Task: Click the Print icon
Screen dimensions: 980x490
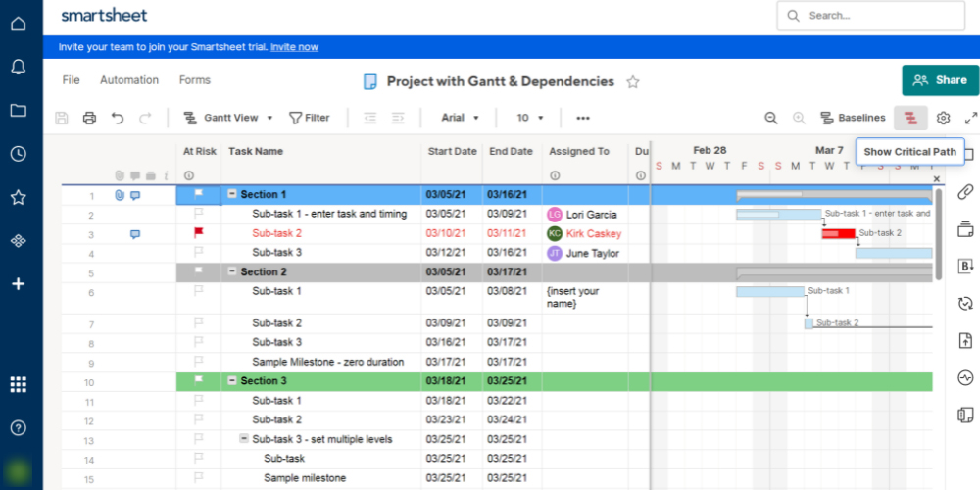Action: click(x=90, y=118)
